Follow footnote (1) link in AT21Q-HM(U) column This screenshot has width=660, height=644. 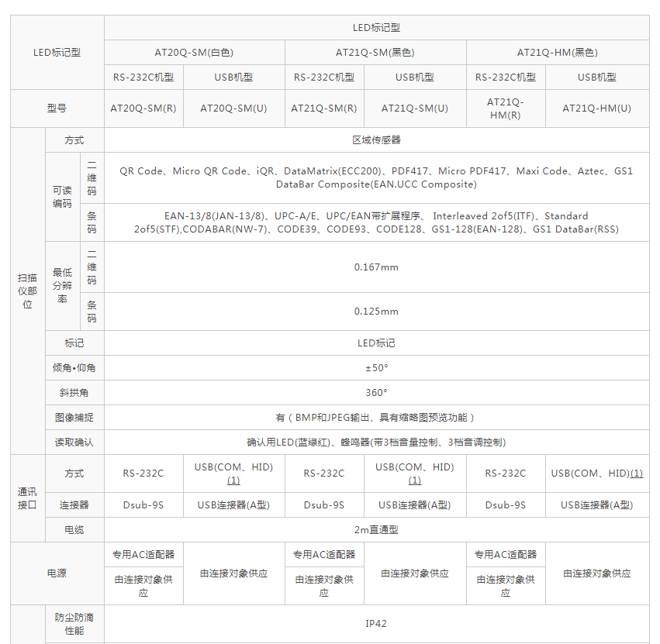pos(636,474)
